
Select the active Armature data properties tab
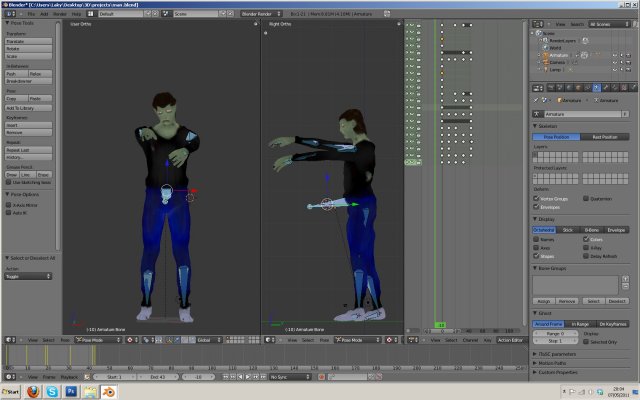597,88
